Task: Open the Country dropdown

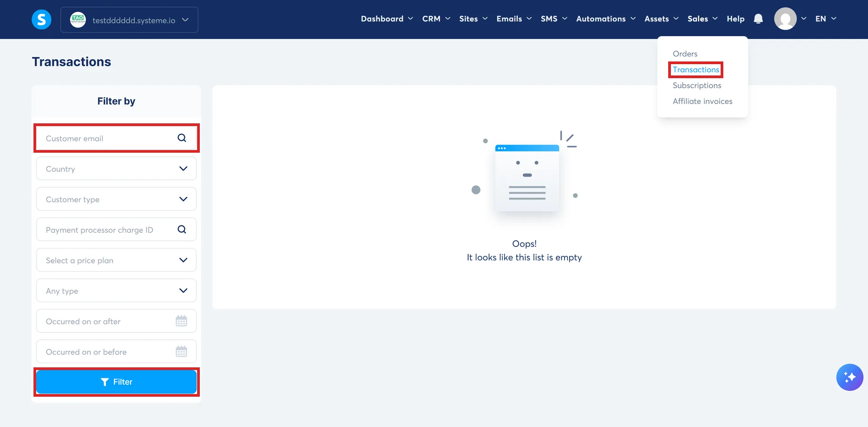Action: coord(116,169)
